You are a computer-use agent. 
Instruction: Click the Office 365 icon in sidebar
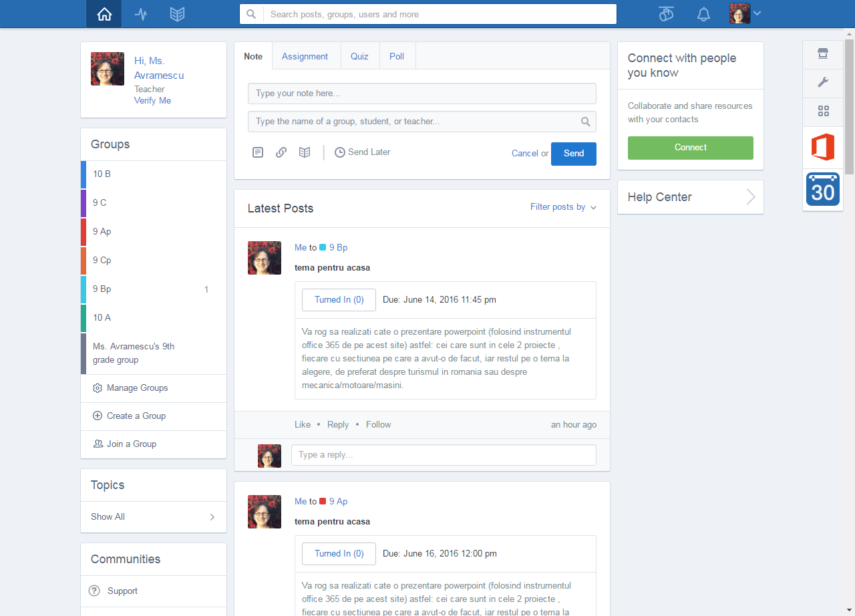(822, 147)
